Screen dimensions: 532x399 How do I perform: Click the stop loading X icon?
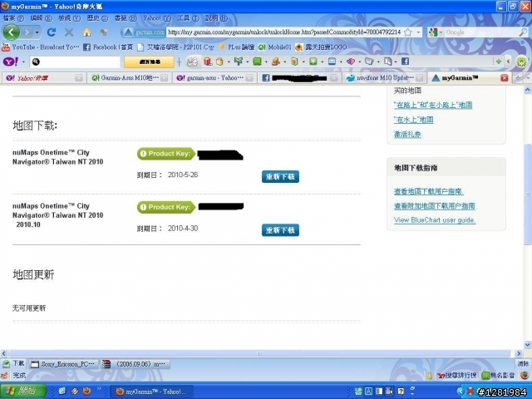69,32
